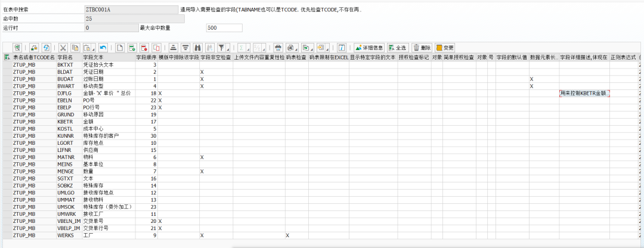Click the 变更 button
The image size is (644, 248).
(445, 48)
